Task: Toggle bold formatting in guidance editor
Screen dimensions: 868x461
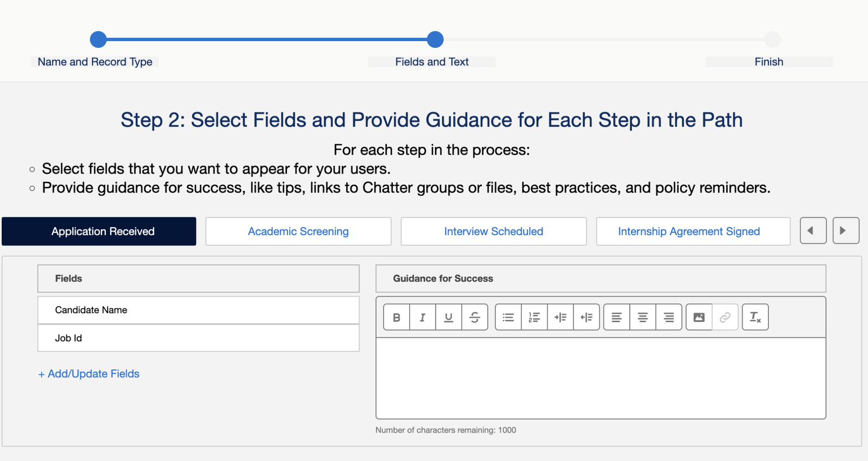Action: (397, 317)
